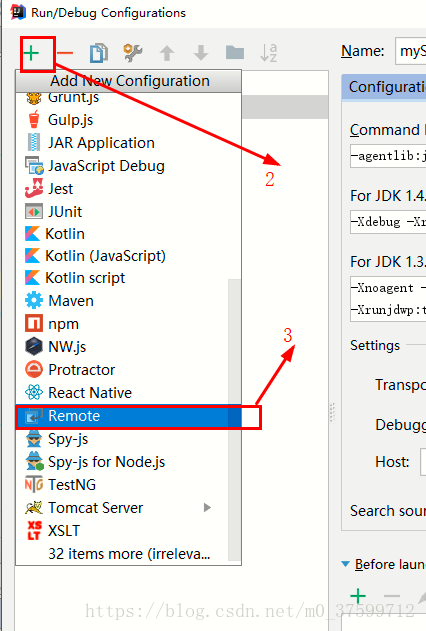426x631 pixels.
Task: Pick the Kotlin configuration entry
Action: pyautogui.click(x=128, y=234)
